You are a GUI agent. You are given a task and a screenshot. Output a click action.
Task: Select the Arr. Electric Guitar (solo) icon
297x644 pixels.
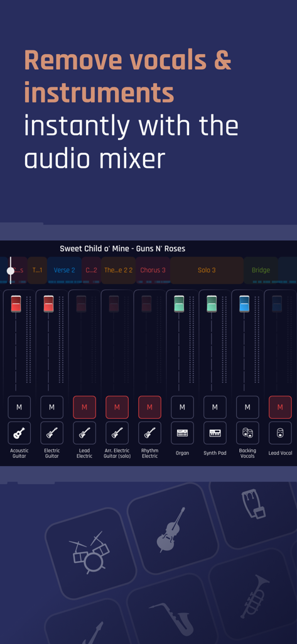click(117, 433)
